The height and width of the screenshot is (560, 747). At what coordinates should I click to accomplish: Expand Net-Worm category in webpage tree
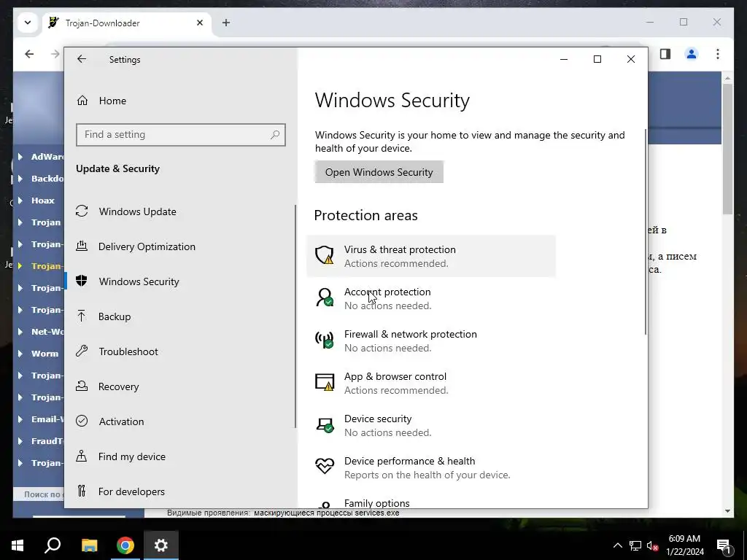coord(20,332)
